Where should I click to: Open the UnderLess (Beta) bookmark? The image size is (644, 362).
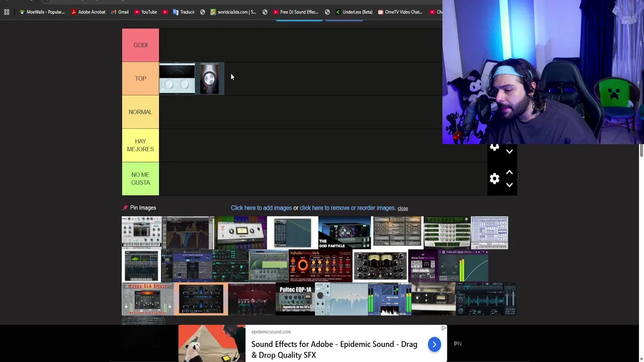click(354, 12)
